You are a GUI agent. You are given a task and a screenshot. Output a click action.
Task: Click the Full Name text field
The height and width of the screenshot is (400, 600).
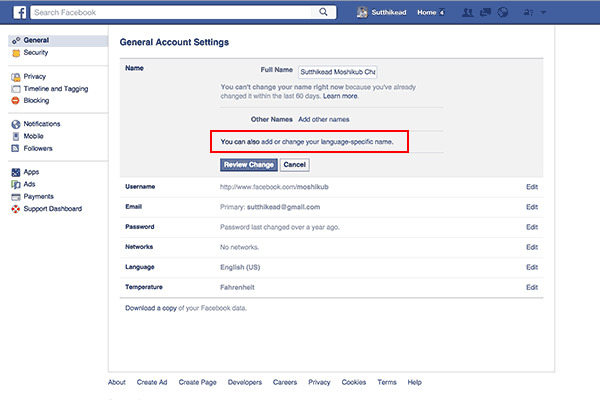click(x=338, y=72)
